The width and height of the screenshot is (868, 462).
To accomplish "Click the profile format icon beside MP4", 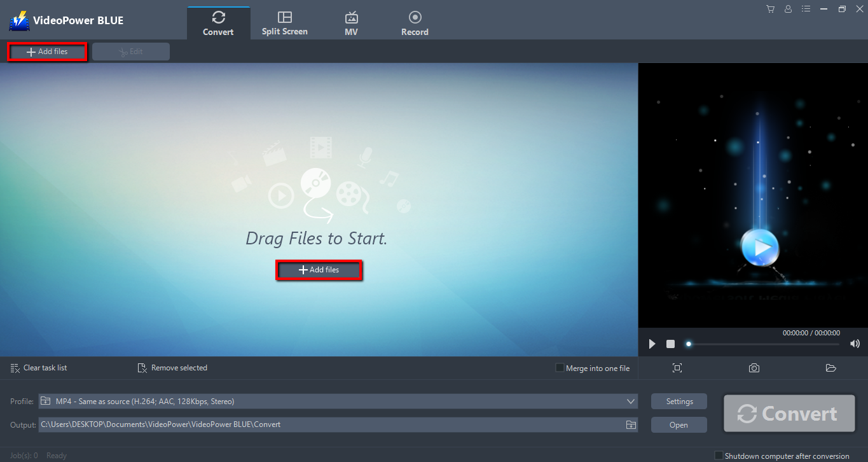I will [45, 401].
